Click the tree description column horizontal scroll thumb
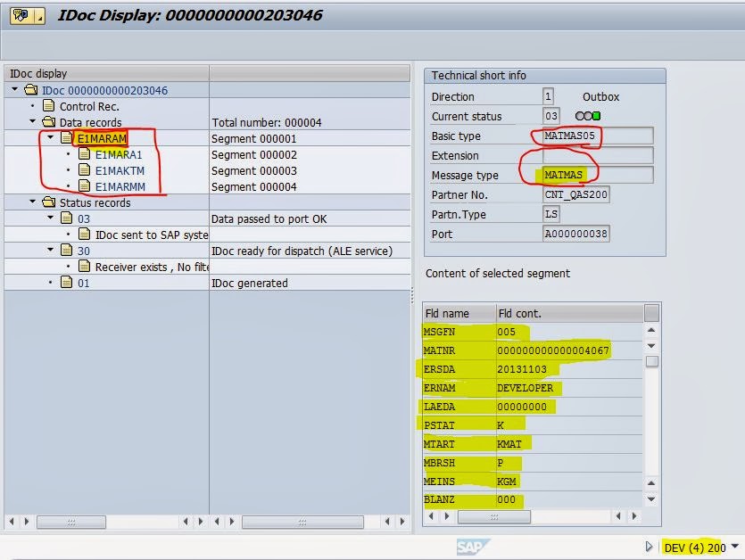 (x=302, y=522)
